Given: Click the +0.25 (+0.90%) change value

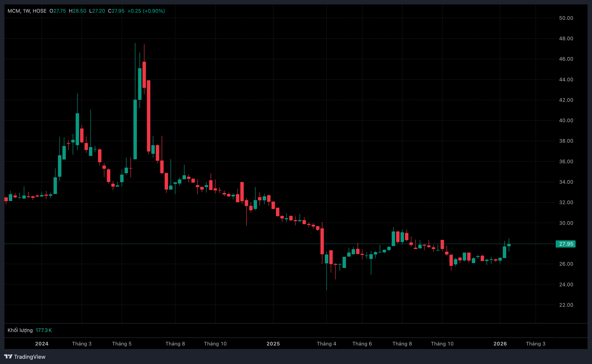Looking at the screenshot, I should pyautogui.click(x=146, y=11).
